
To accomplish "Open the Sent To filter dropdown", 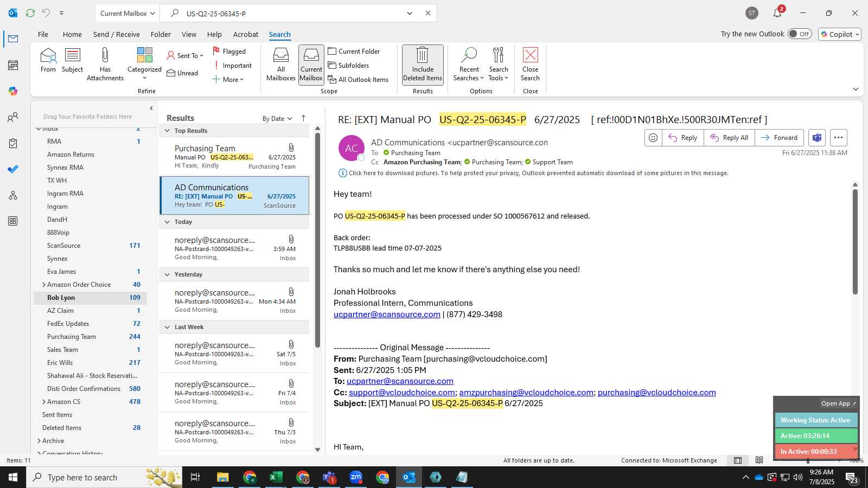I will pos(185,55).
